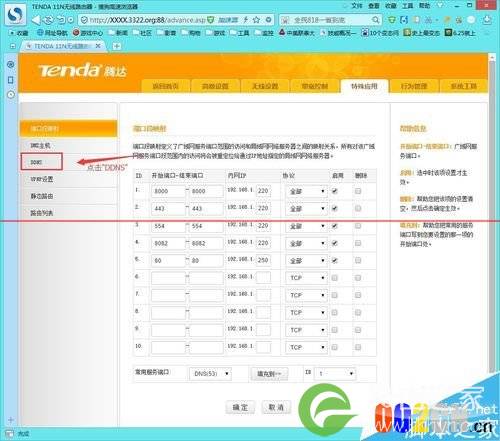Open the 收藏 favorites star button

19,33
